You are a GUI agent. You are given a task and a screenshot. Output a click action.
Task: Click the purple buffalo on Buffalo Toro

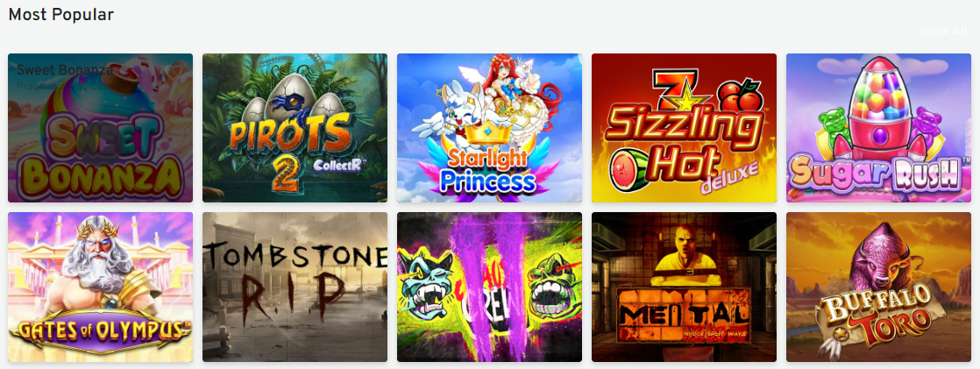coord(881,261)
